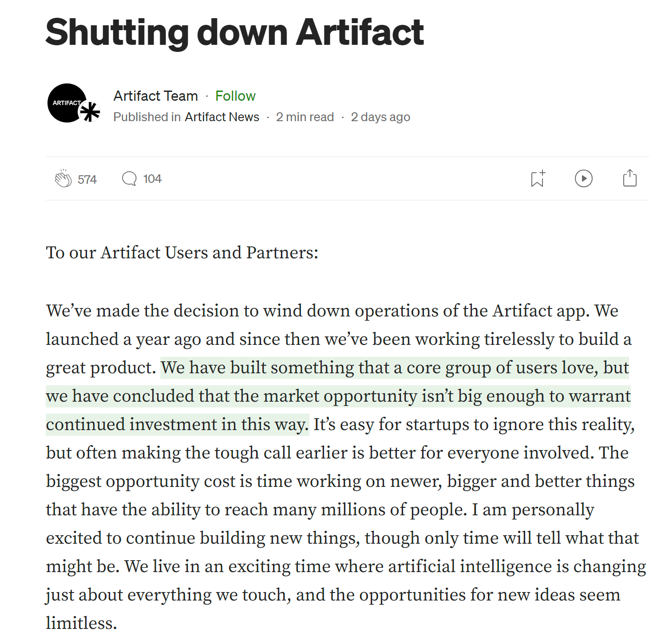This screenshot has width=669, height=644.
Task: Save the story with the bookmark icon
Action: point(538,178)
